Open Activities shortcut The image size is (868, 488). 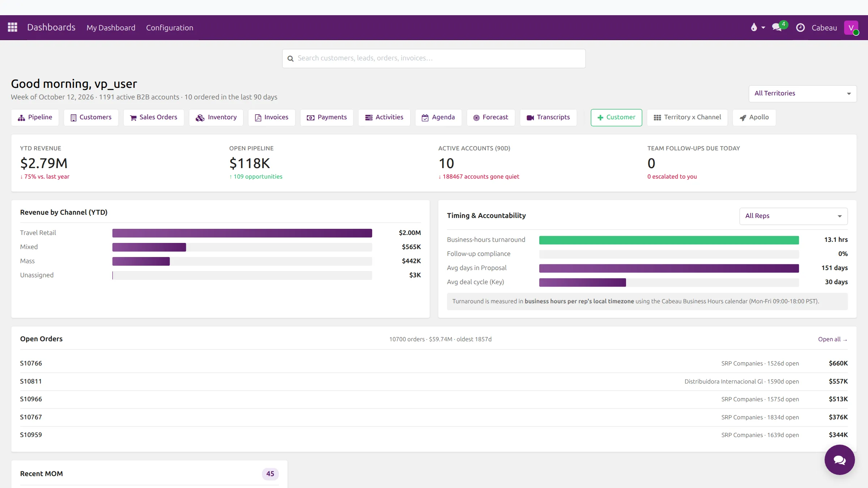[384, 117]
